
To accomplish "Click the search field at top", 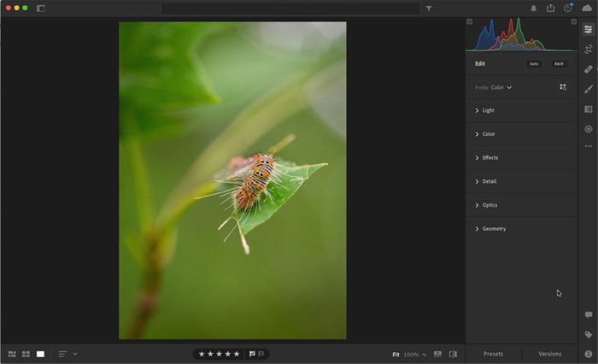I will [x=290, y=9].
